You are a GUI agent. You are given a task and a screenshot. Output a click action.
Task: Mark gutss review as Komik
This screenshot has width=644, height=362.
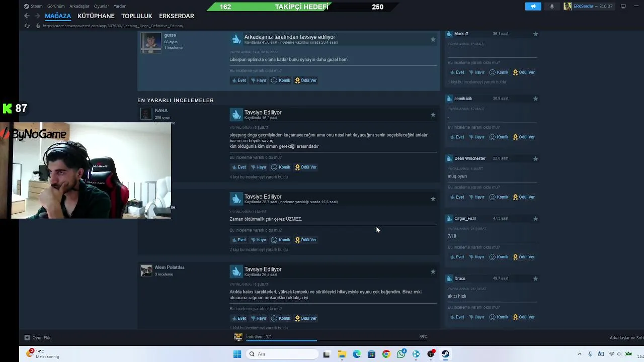(281, 80)
